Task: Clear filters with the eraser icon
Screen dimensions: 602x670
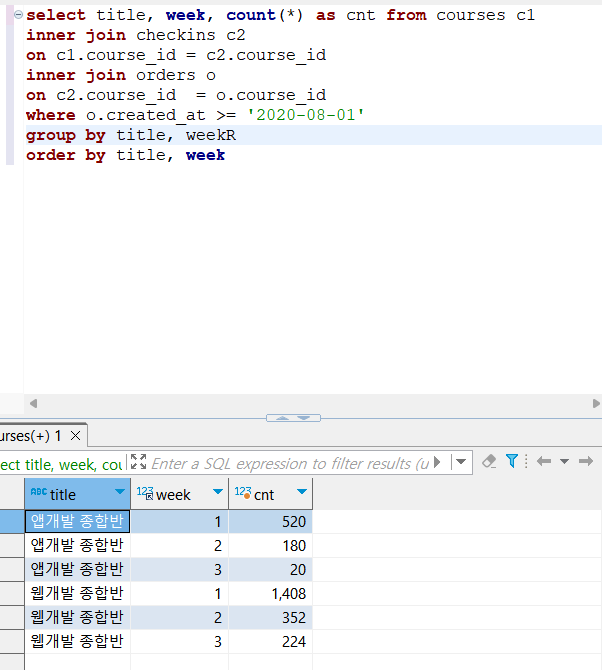Action: 489,461
